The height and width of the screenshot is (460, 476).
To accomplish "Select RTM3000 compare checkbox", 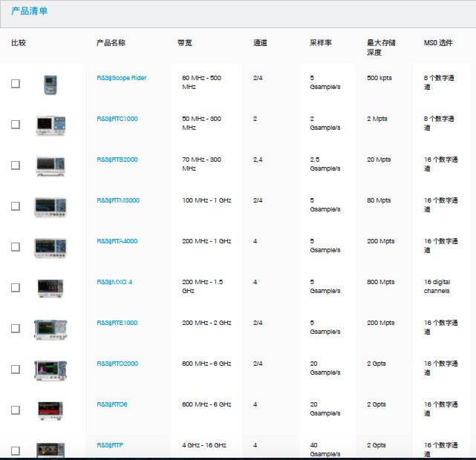I will (16, 206).
